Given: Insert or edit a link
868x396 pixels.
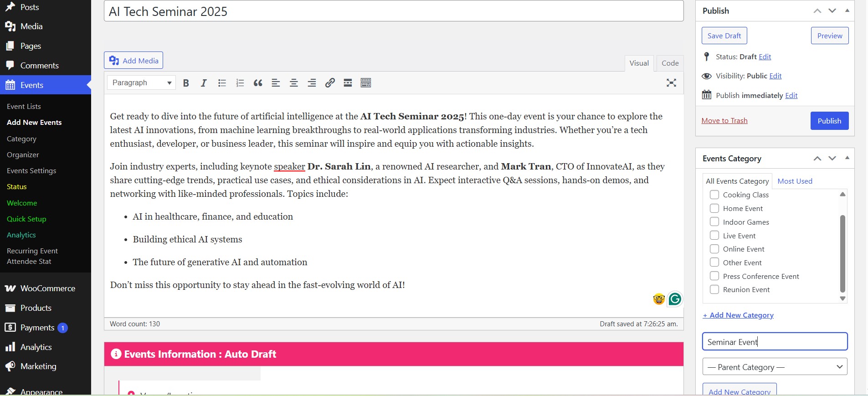Looking at the screenshot, I should [330, 83].
